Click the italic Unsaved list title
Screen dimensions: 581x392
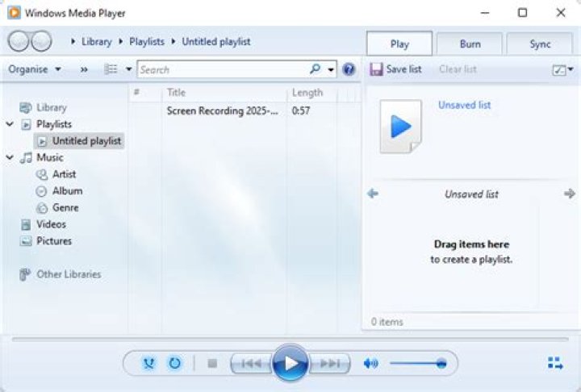471,194
